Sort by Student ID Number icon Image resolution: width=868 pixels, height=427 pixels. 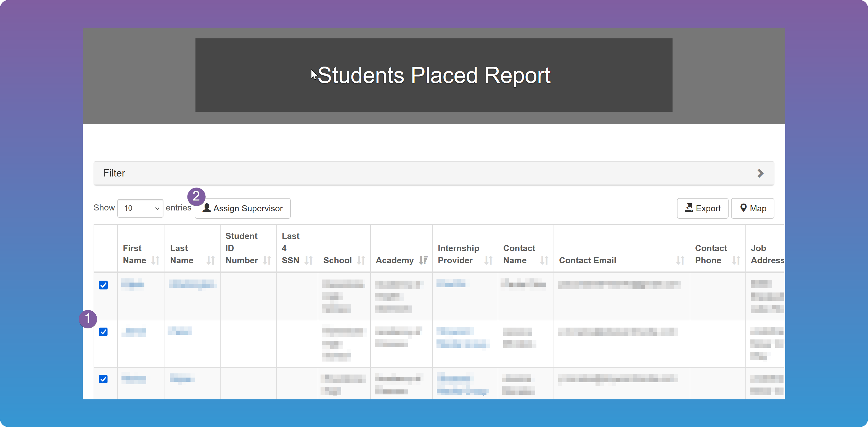pyautogui.click(x=267, y=260)
